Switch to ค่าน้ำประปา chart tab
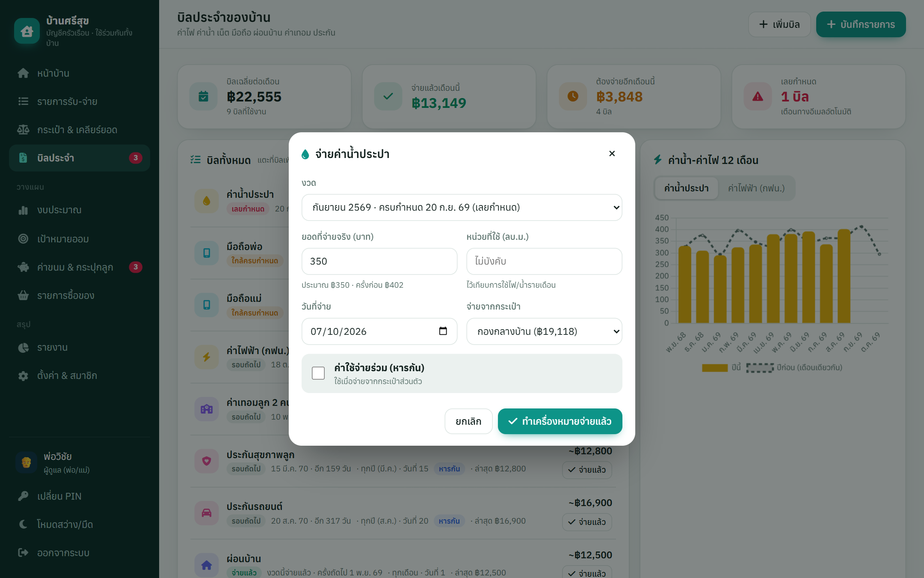Screen dimensions: 924x578 pyautogui.click(x=686, y=188)
